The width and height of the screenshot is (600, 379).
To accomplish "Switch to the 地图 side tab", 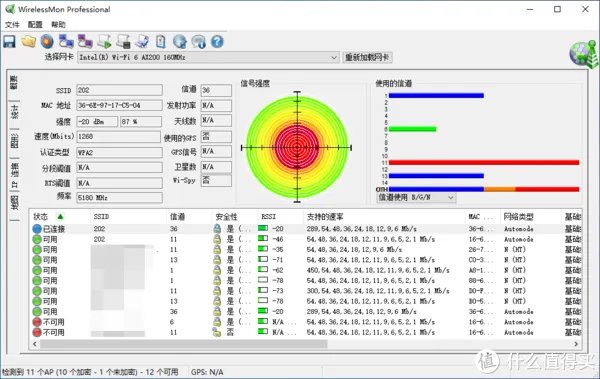I will click(15, 202).
